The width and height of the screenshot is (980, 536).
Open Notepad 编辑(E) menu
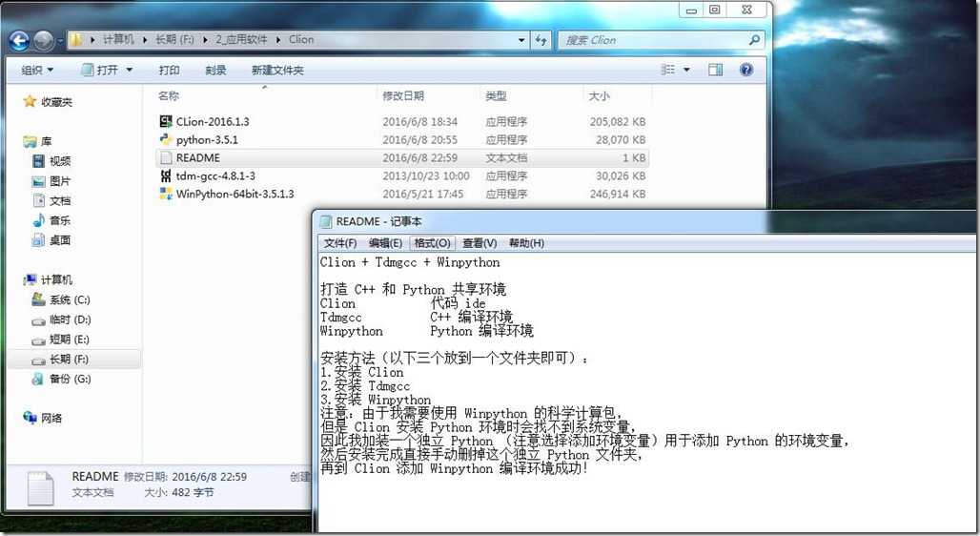(386, 243)
